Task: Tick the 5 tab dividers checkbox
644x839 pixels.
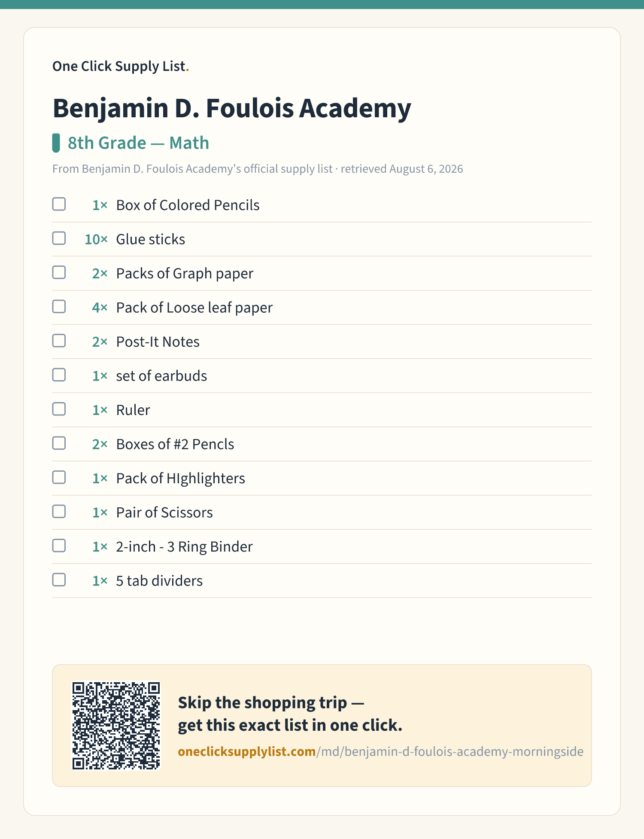Action: click(59, 580)
